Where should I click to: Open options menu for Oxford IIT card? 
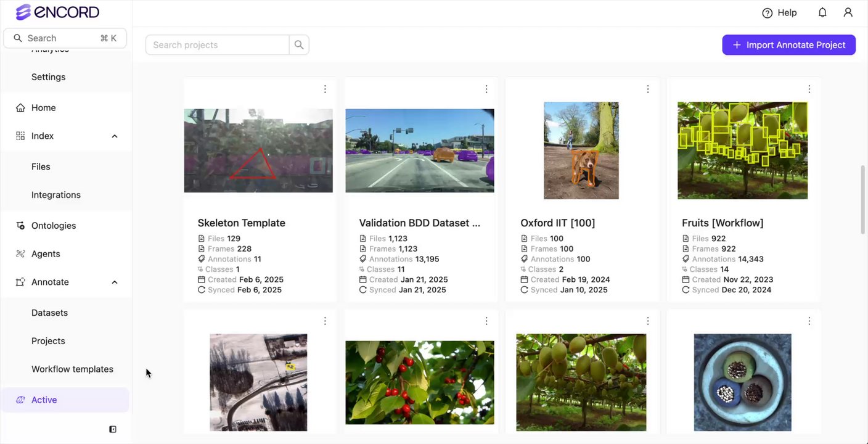tap(648, 89)
